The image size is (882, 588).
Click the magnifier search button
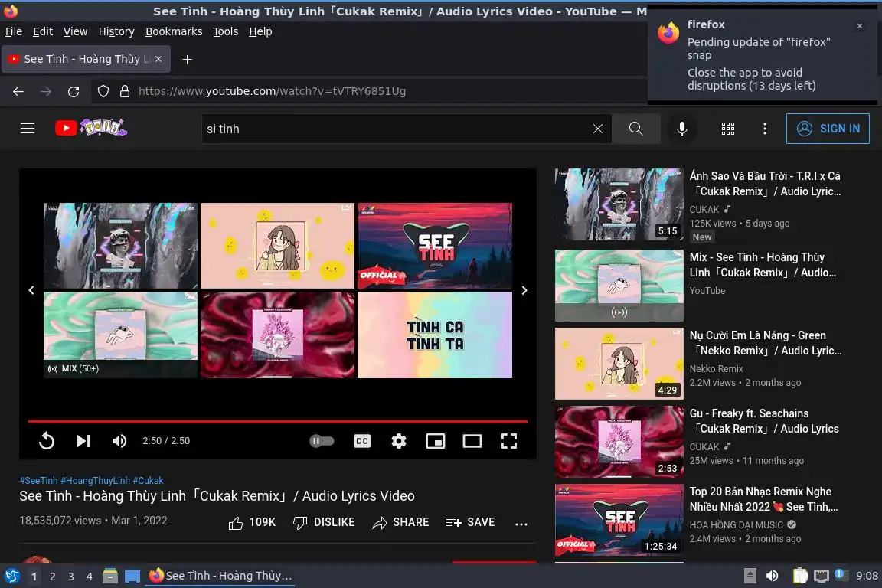point(636,129)
